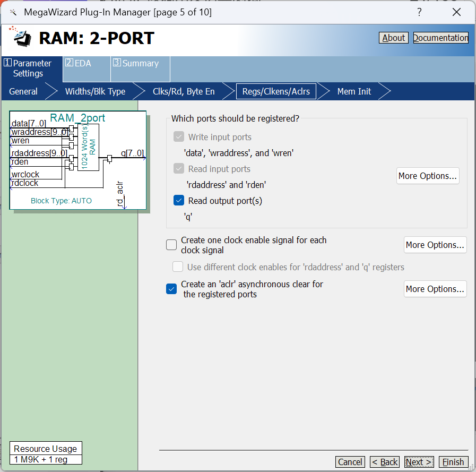Uncheck Read output port(s) checkbox
476x472 pixels.
point(179,200)
